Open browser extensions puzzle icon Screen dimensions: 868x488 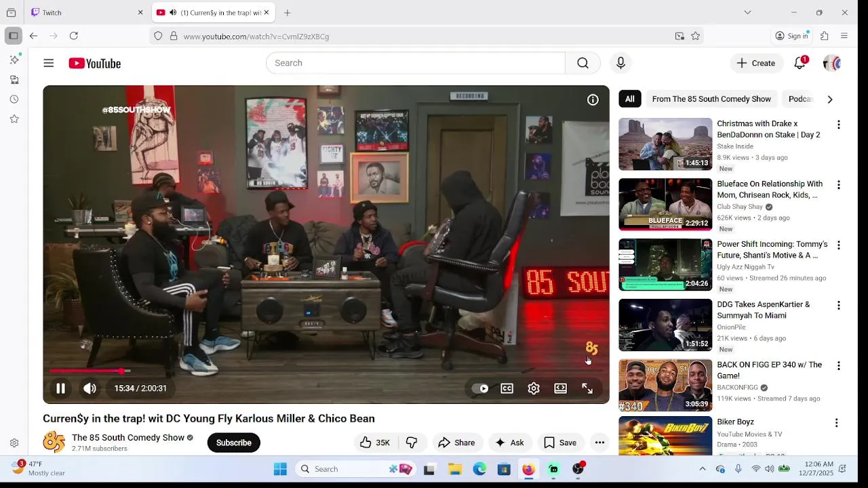pyautogui.click(x=825, y=36)
